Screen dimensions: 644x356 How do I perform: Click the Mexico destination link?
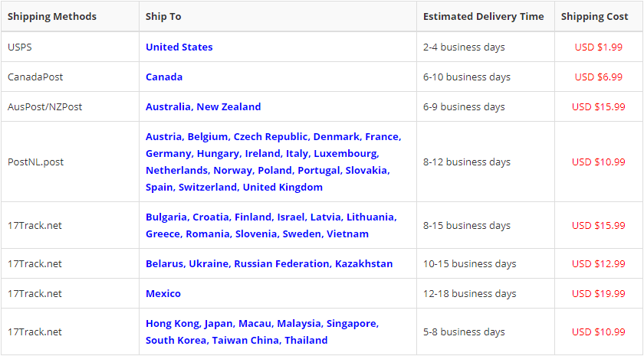tap(163, 293)
